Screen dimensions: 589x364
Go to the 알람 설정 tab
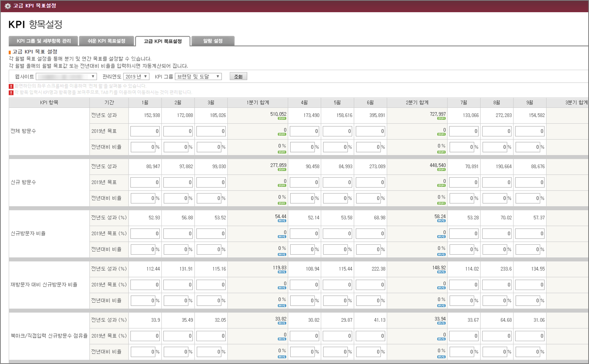coord(213,41)
